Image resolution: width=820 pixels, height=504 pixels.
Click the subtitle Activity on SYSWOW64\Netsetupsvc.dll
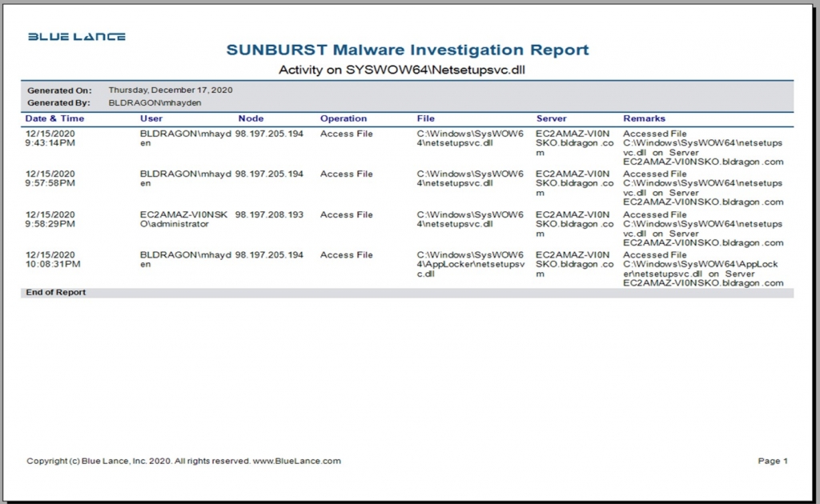[x=402, y=70]
